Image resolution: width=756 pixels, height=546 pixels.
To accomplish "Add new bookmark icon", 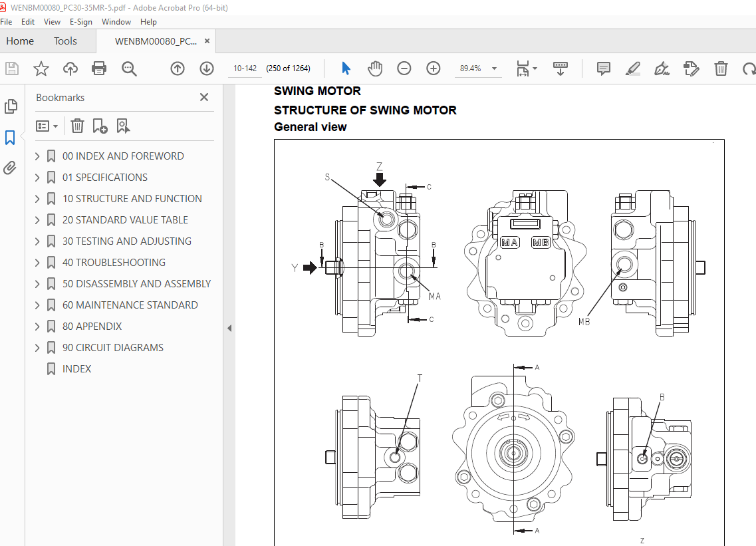I will coord(100,126).
